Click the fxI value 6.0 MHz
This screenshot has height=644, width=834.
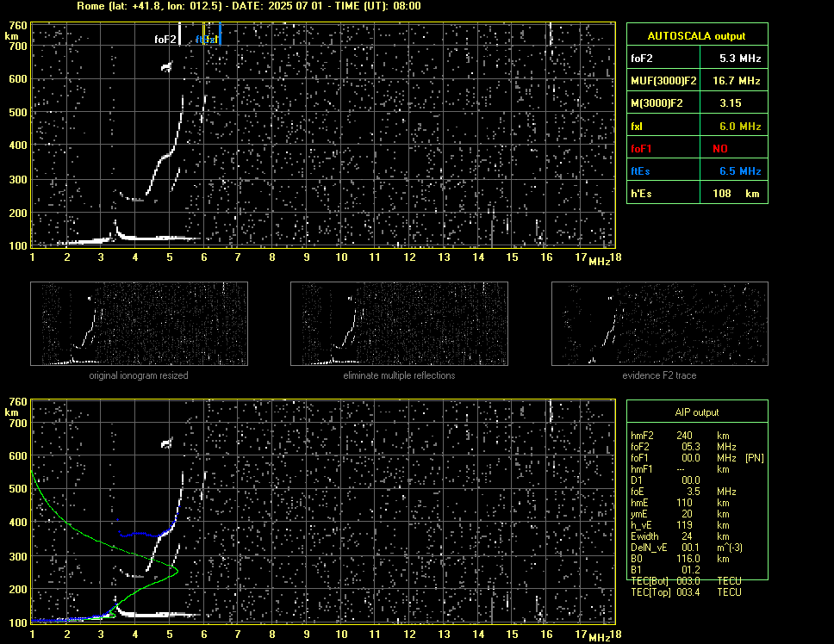740,127
